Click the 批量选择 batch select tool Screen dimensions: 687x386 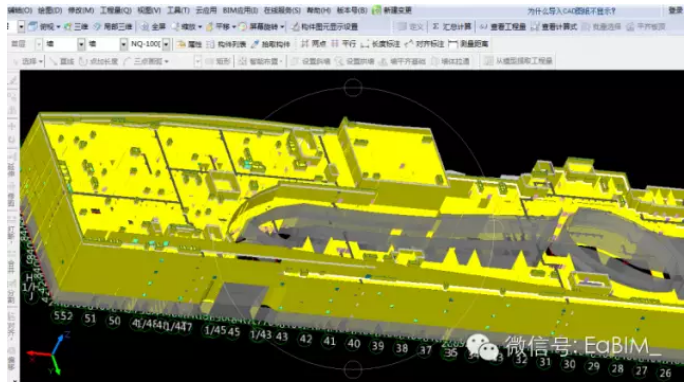pyautogui.click(x=601, y=27)
